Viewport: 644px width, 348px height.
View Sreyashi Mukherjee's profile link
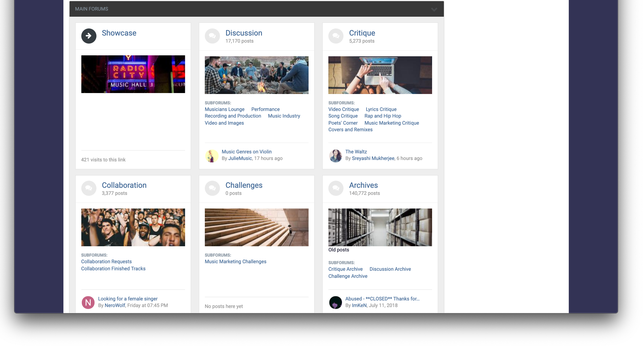tap(373, 158)
